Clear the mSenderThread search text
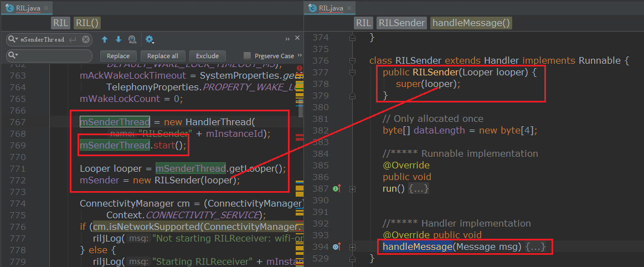The height and width of the screenshot is (267, 644). pos(86,39)
